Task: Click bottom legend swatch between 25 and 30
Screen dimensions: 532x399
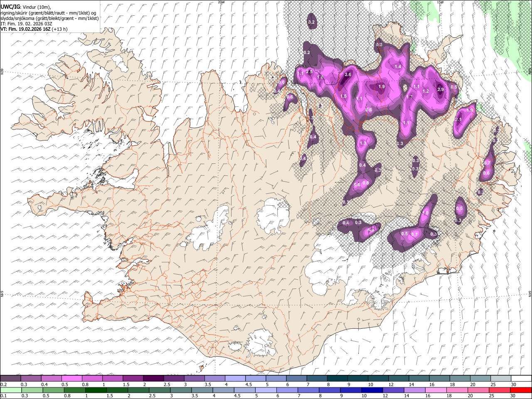Action: click(x=499, y=390)
